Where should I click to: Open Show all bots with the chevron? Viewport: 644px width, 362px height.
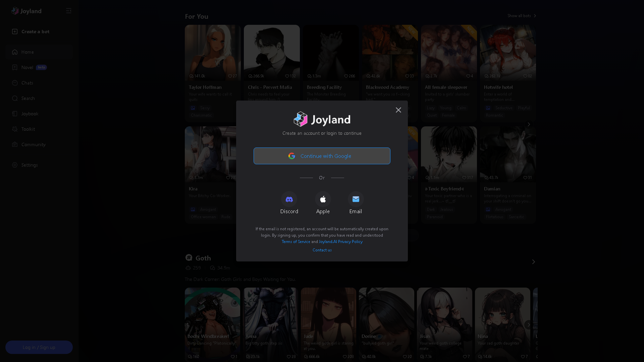tap(535, 15)
